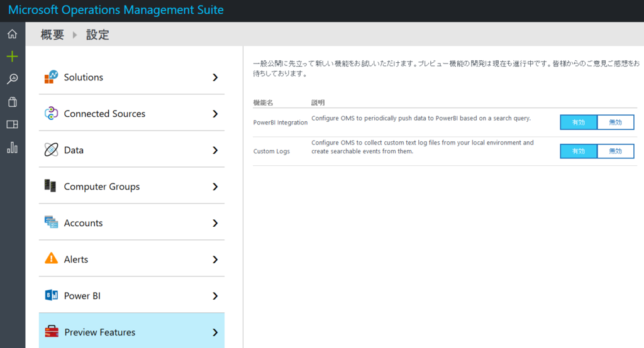This screenshot has width=644, height=348.
Task: Click the Microsoft Operations Management Suite title
Action: 116,10
